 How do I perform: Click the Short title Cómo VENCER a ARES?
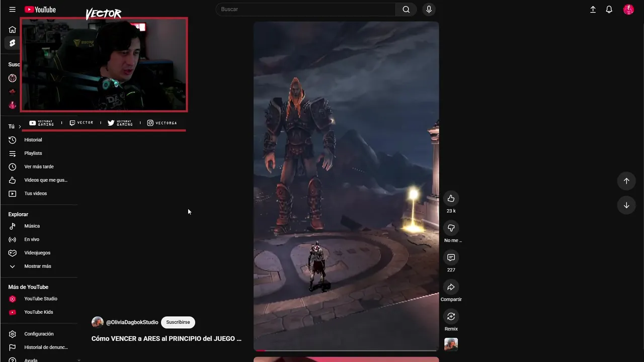[x=167, y=339]
